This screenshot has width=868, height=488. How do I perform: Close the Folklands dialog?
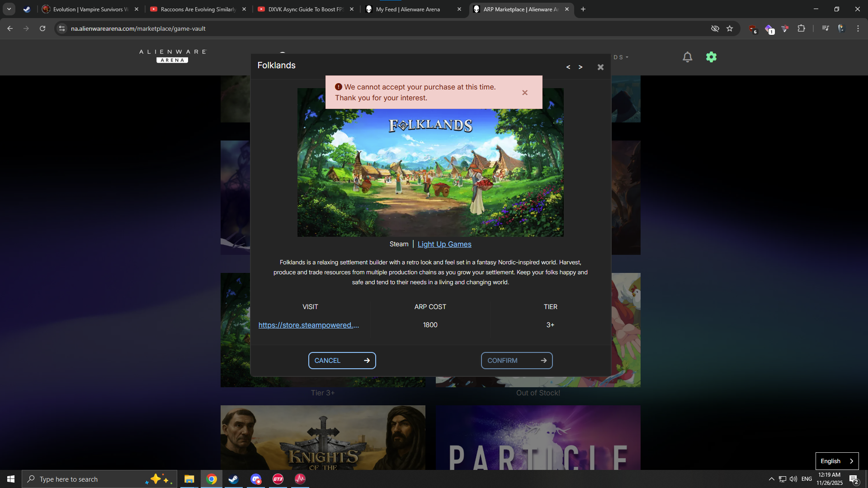coord(600,67)
